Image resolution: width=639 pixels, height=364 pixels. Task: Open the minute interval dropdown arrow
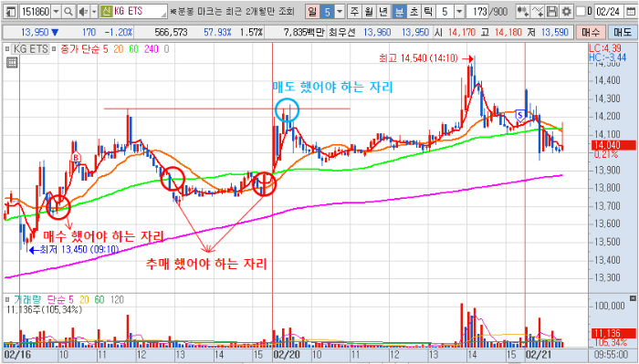click(459, 11)
